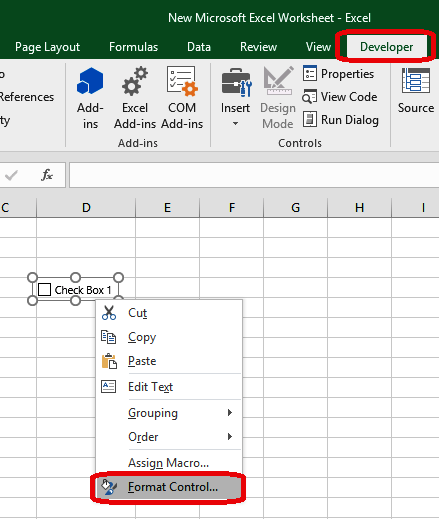Click the formula bar Enter checkmark

click(11, 175)
